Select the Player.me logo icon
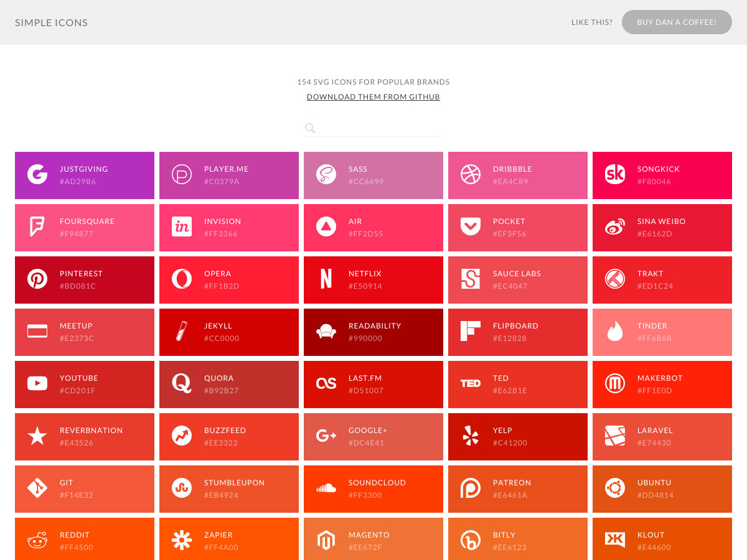The image size is (747, 560). pyautogui.click(x=182, y=175)
